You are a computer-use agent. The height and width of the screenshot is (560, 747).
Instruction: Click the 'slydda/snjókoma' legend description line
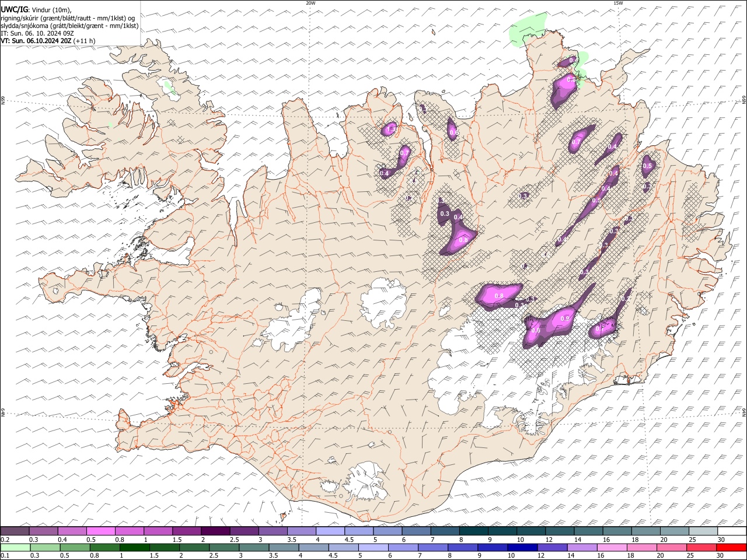[x=69, y=26]
